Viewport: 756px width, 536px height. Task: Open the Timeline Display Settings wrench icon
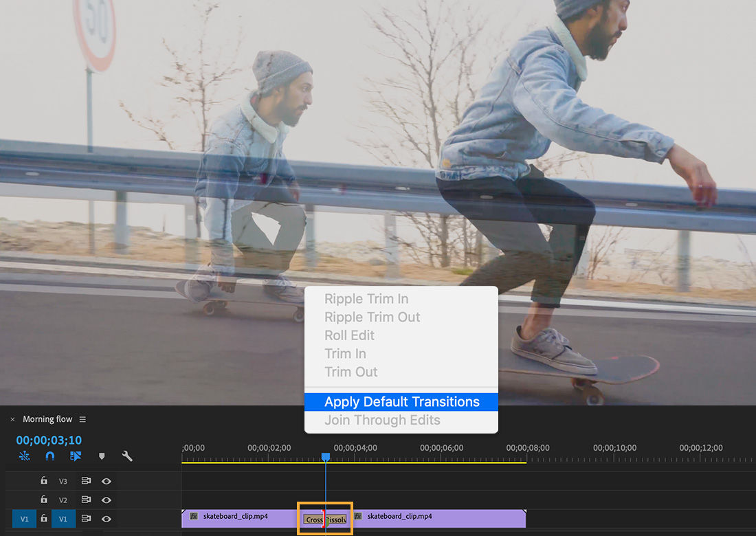[x=128, y=456]
